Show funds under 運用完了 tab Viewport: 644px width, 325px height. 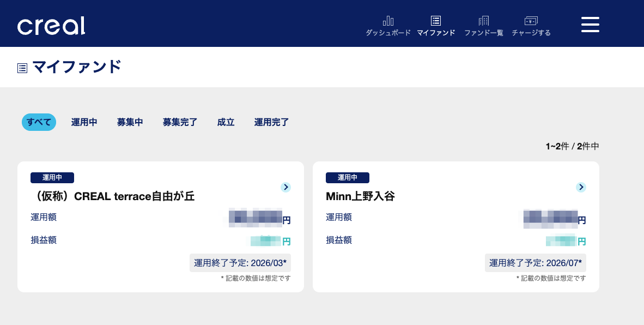271,122
